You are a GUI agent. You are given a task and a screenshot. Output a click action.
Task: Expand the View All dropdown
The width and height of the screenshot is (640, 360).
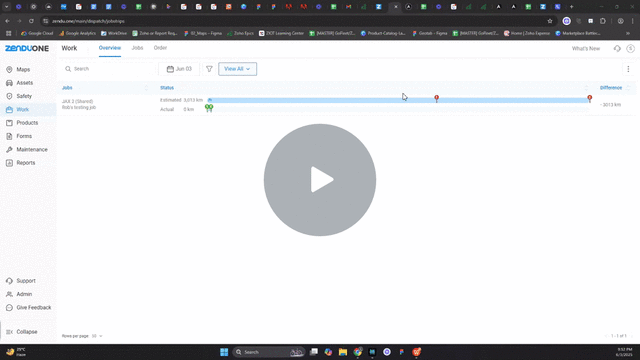pyautogui.click(x=238, y=69)
